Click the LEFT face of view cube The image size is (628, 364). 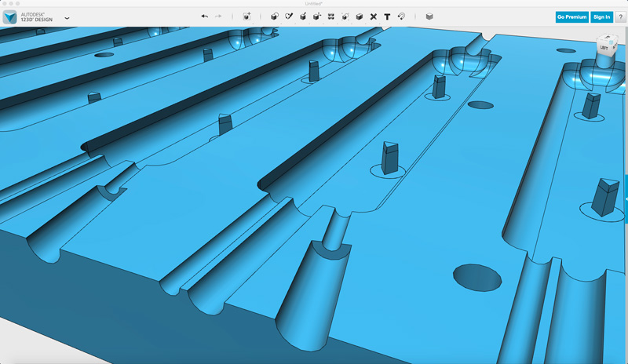click(604, 47)
